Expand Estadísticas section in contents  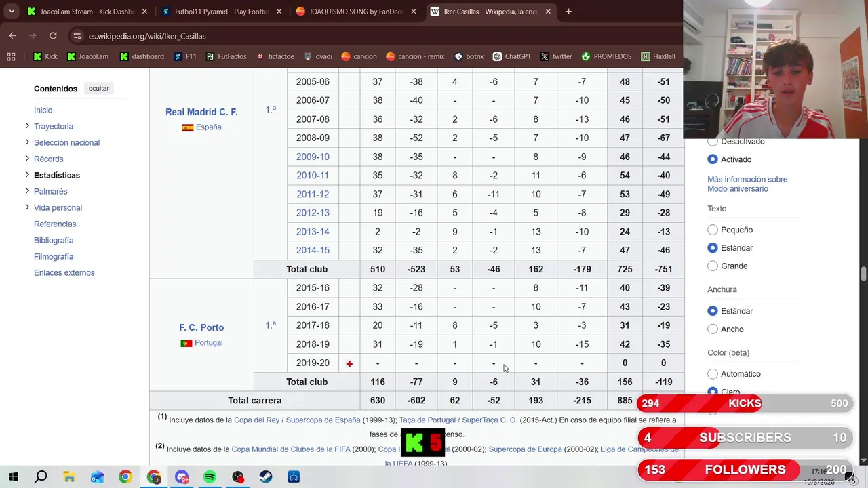27,175
